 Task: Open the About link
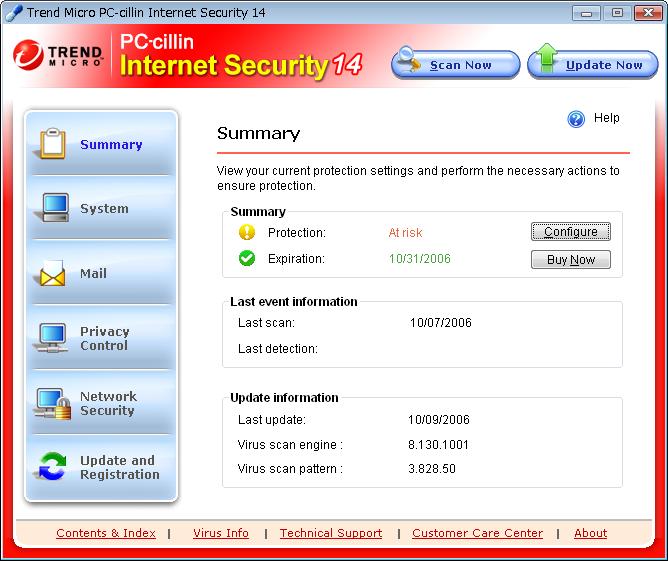(x=590, y=533)
